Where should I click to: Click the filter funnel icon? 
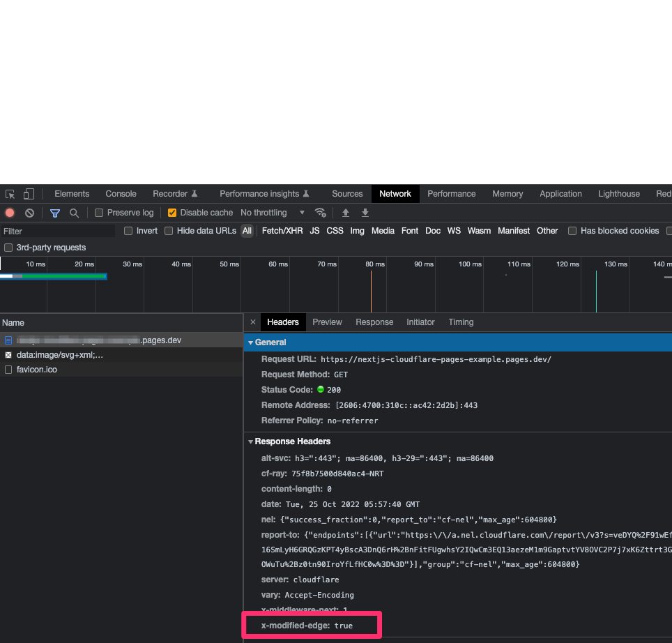point(54,213)
